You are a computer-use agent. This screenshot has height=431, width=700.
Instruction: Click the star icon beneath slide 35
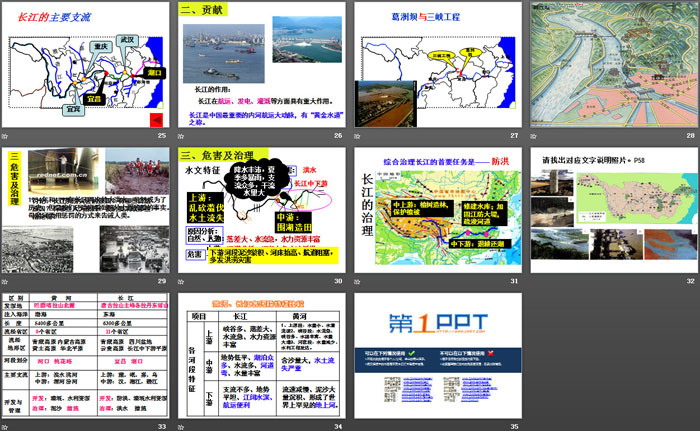tap(357, 426)
